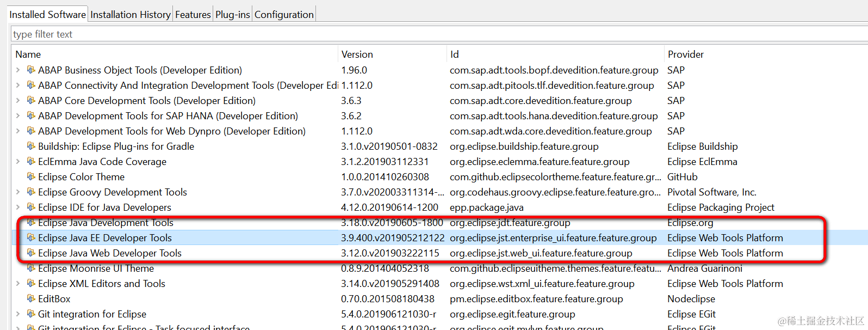Open the Plug-ins tab
The image size is (868, 330).
[x=232, y=15]
